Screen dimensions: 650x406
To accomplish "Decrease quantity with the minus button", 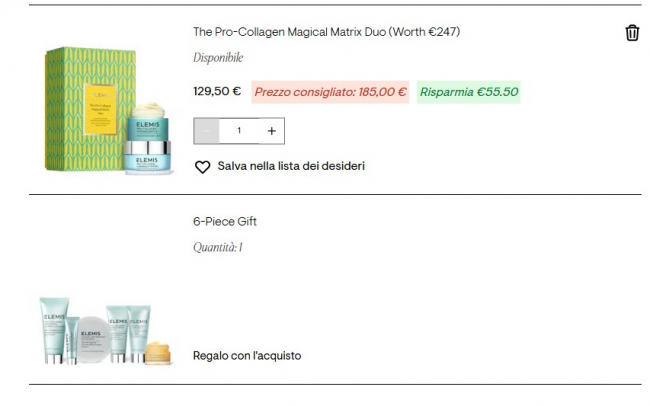I will (206, 131).
